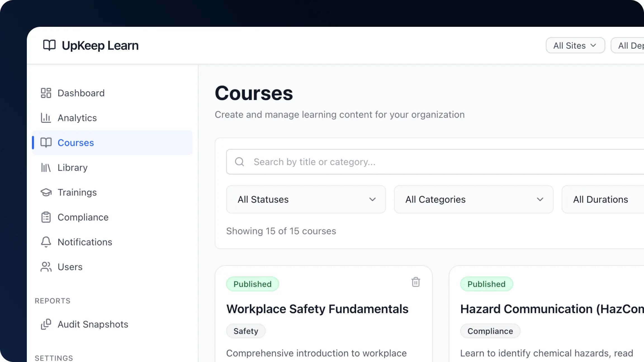Click the Trainings graduation cap icon

46,192
